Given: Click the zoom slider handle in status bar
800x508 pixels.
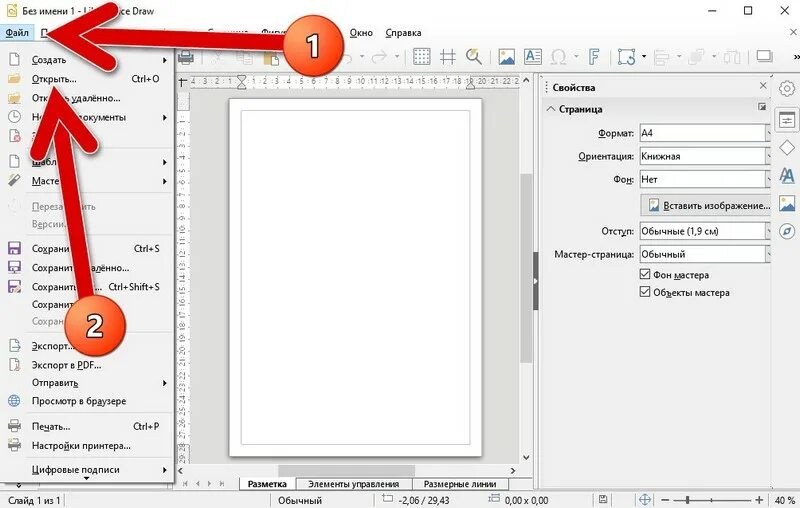Looking at the screenshot, I should 688,500.
